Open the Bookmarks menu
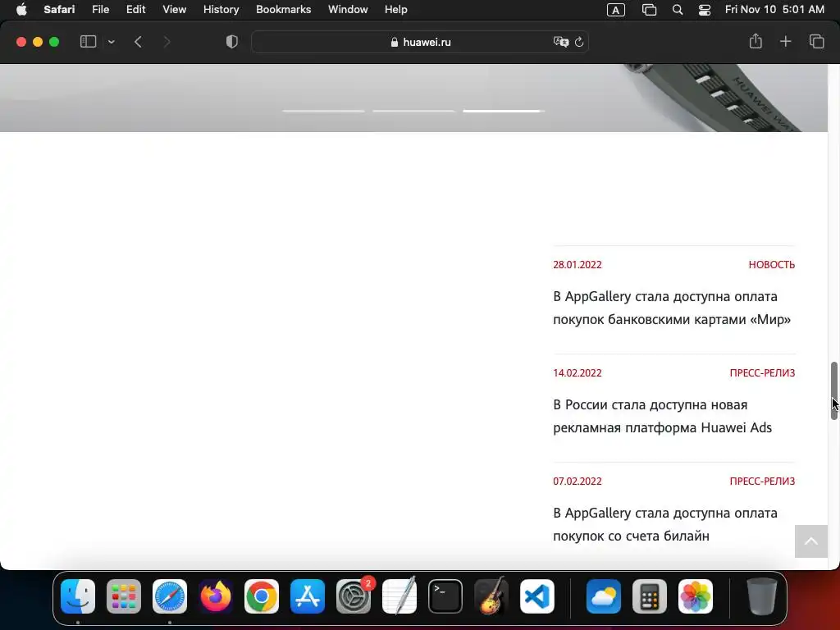This screenshot has width=840, height=630. tap(283, 9)
